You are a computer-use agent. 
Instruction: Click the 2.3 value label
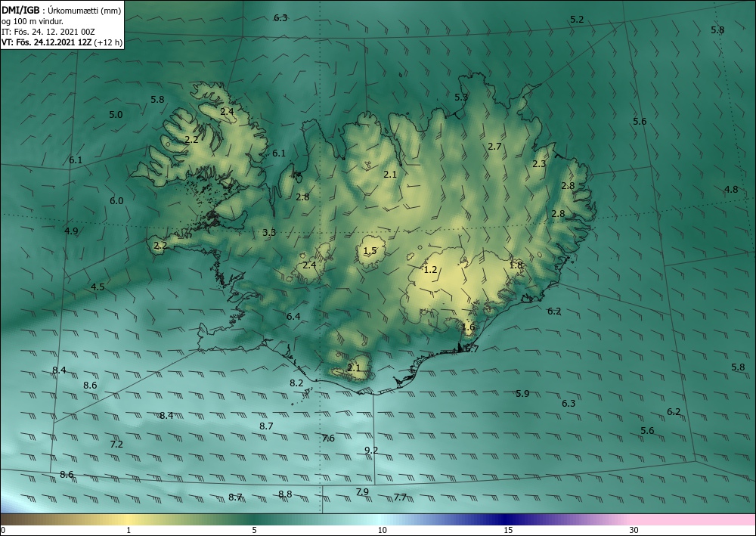[x=539, y=164]
